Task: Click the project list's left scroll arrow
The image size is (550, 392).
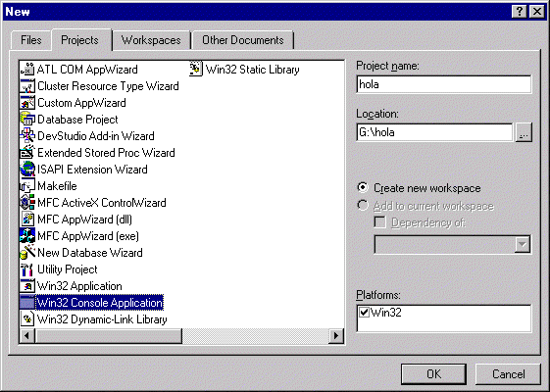Action: point(27,336)
